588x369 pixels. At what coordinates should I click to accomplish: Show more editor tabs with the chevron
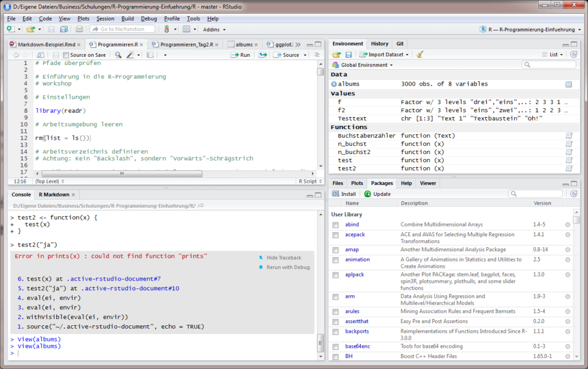tap(298, 44)
